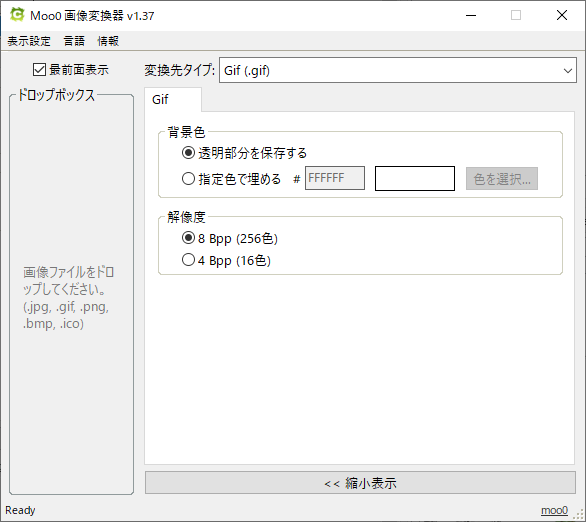Close the Moo0 画像変換器 window
Screen dimensions: 586x522
coord(562,15)
